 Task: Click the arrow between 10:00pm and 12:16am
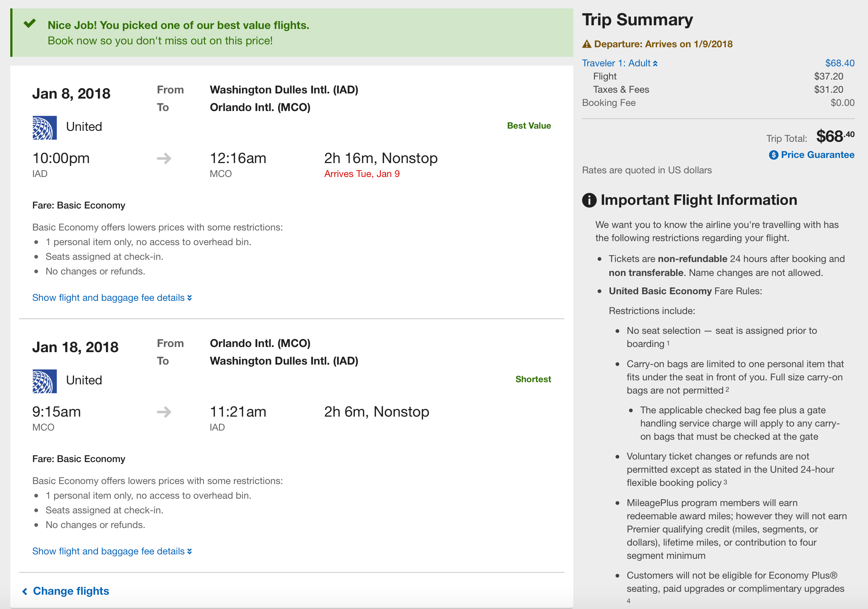[164, 158]
